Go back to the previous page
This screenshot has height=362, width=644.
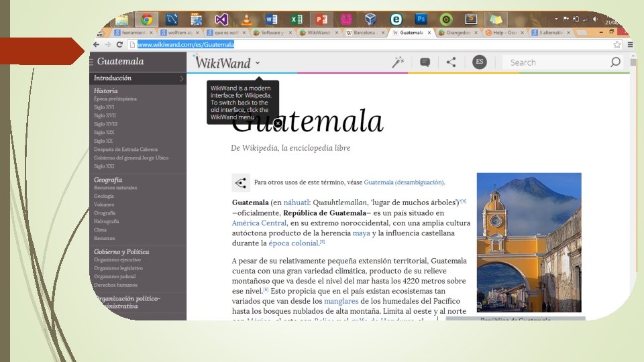coord(96,44)
